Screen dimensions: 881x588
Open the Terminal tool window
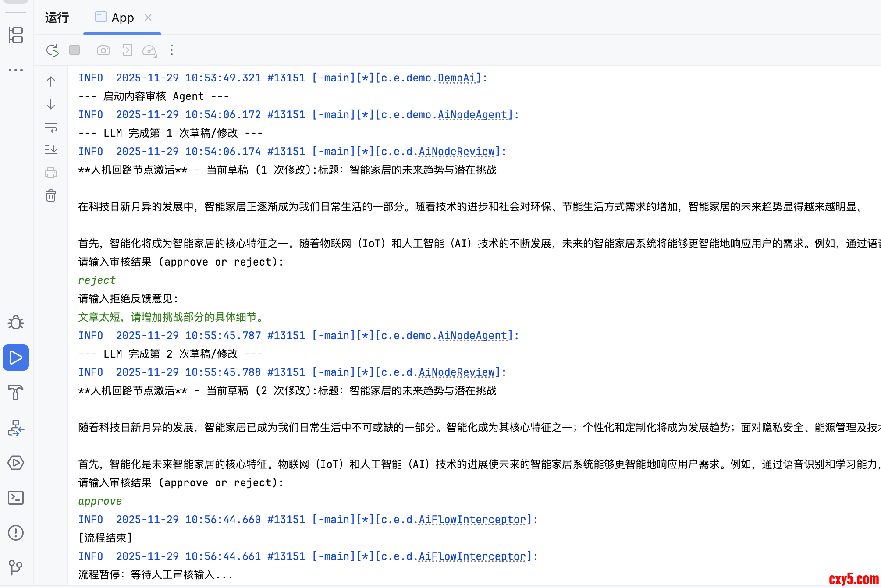(x=16, y=498)
